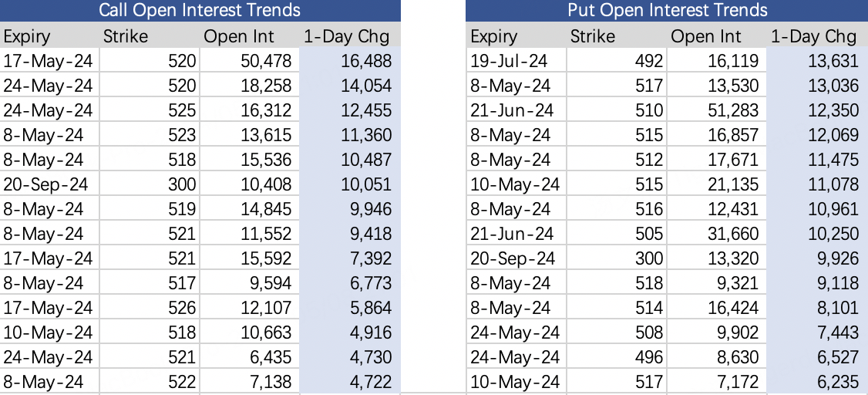Select the put table 1-Day Chg header
The width and height of the screenshot is (868, 395).
[x=817, y=36]
